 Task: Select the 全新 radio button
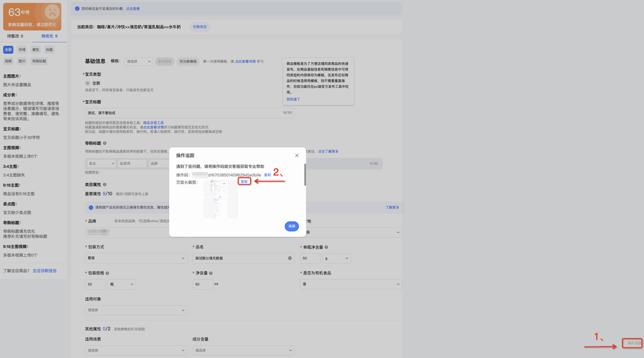87,83
